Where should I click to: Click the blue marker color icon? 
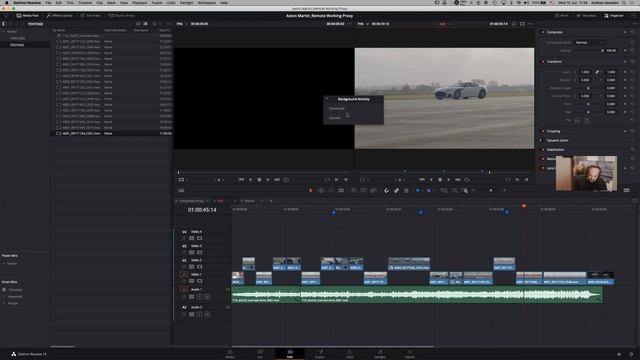429,190
